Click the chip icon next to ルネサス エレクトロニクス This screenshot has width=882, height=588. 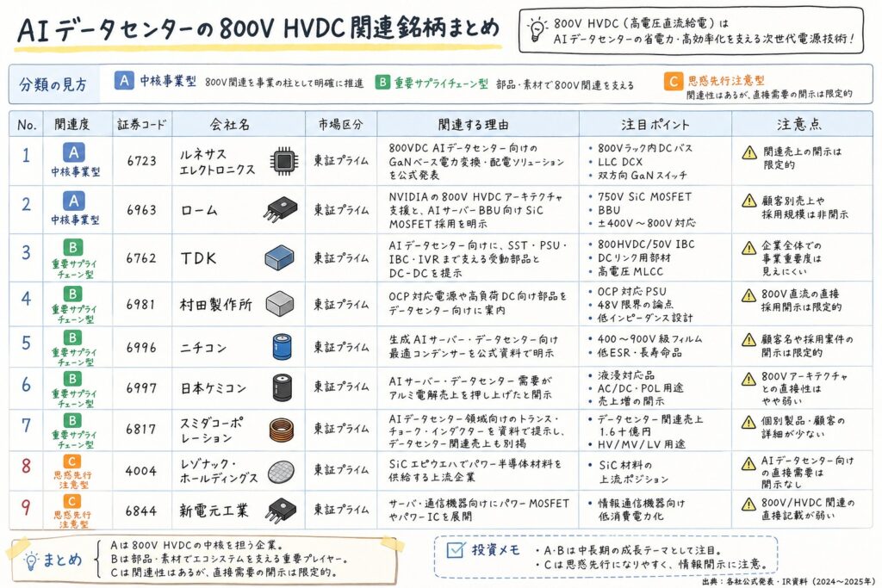click(284, 161)
